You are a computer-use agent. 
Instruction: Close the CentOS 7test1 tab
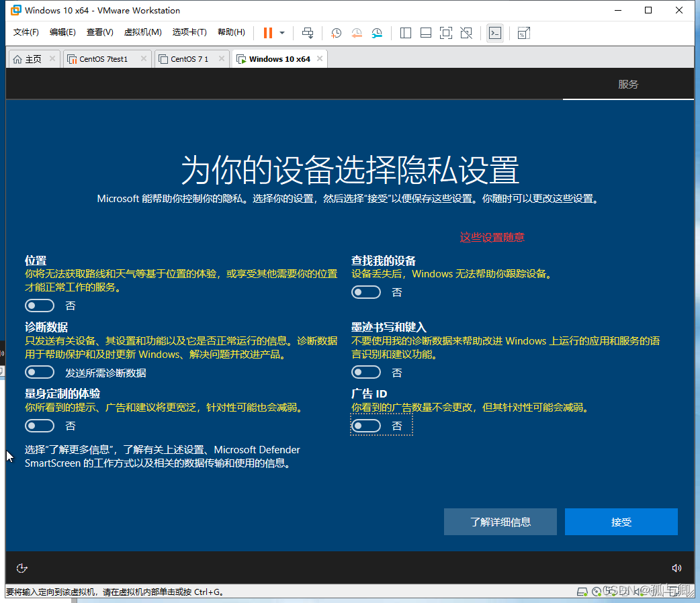click(143, 58)
